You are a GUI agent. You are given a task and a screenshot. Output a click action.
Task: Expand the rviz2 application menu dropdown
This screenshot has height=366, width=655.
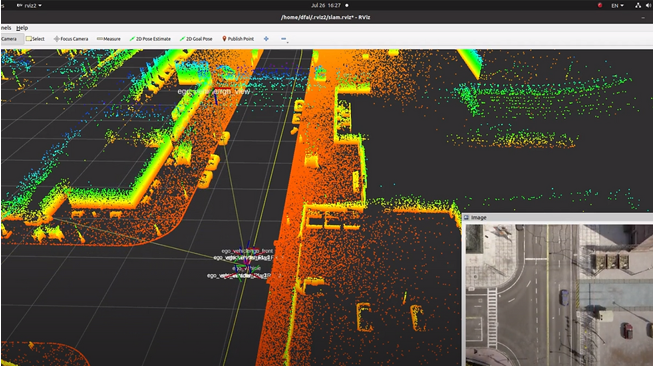pos(29,5)
